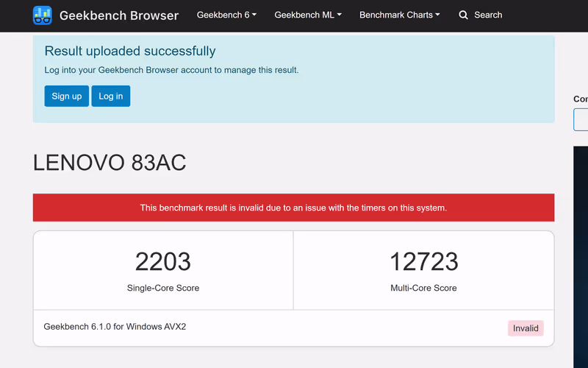
Task: Click the dark image panel on right edge
Action: (581, 258)
